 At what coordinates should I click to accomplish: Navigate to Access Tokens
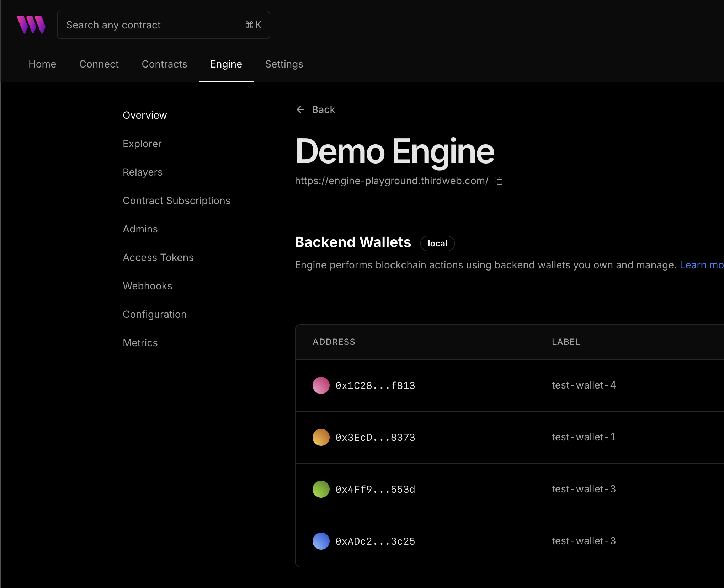[158, 257]
